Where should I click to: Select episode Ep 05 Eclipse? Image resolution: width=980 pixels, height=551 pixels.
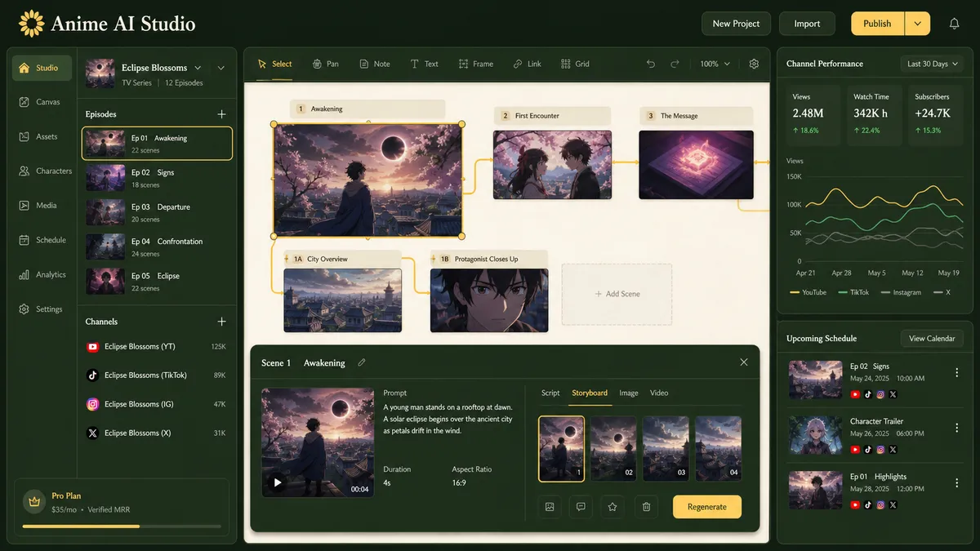[x=157, y=282]
